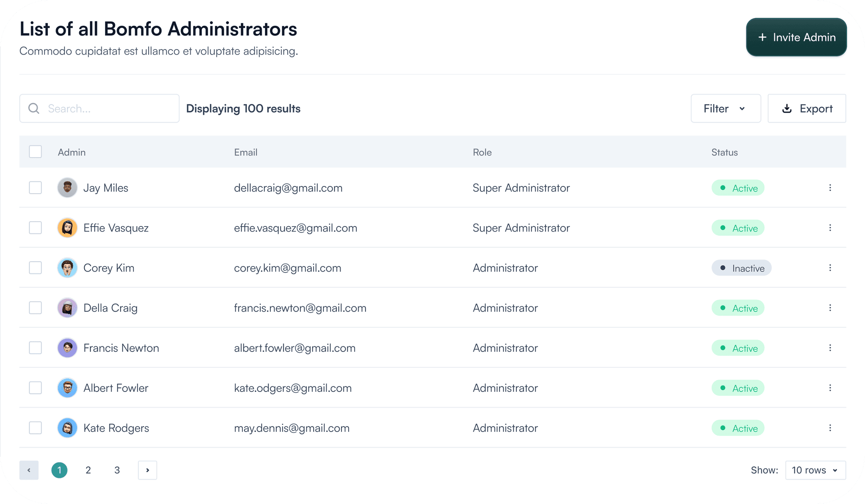Select the Effie Vasquez row checkbox

[x=35, y=228]
